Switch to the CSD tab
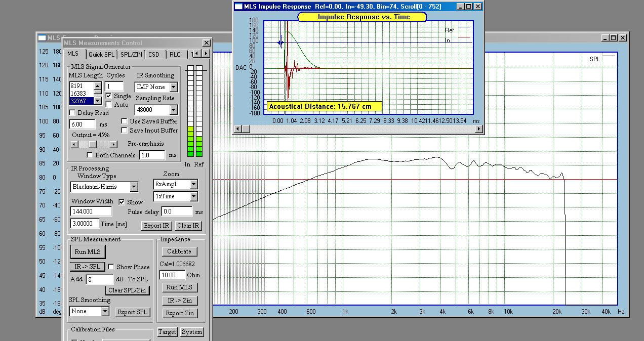The image size is (644, 341). tap(154, 55)
